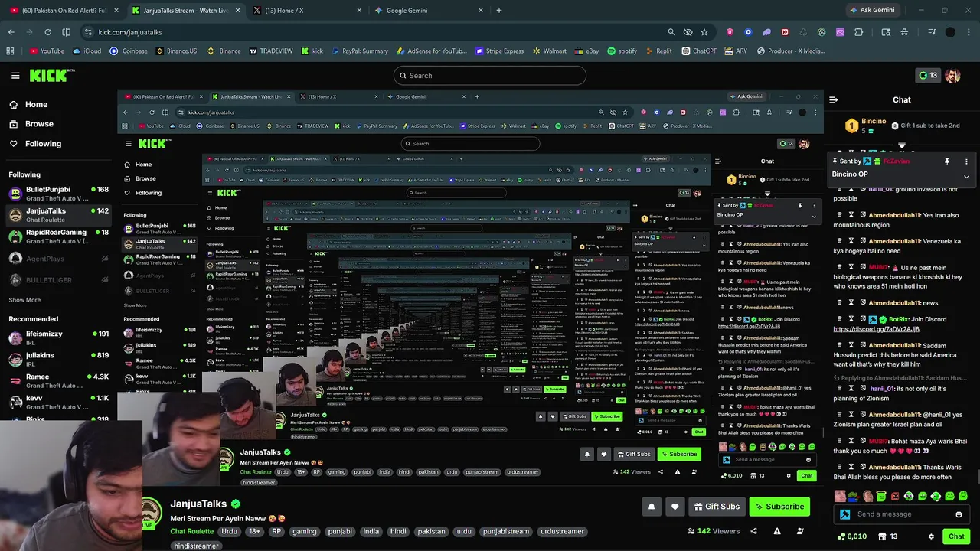The image size is (980, 551).
Task: Expand the gift leaderboard under Bincino
Action: 902,145
